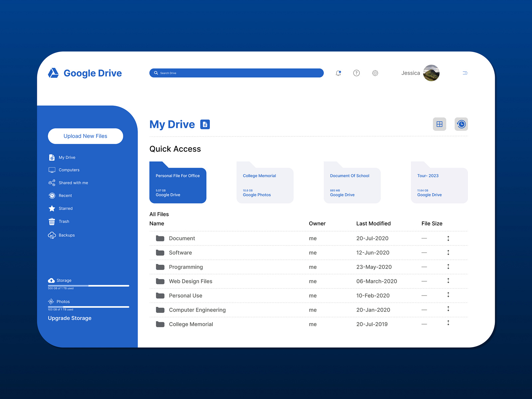This screenshot has height=399, width=532.
Task: Switch to grid view layout
Action: [x=439, y=124]
